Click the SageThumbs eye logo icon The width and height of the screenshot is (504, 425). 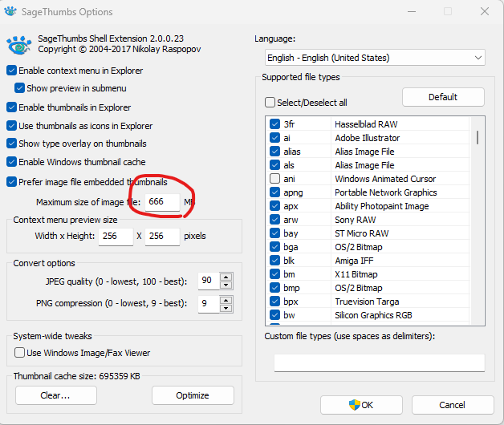[19, 44]
